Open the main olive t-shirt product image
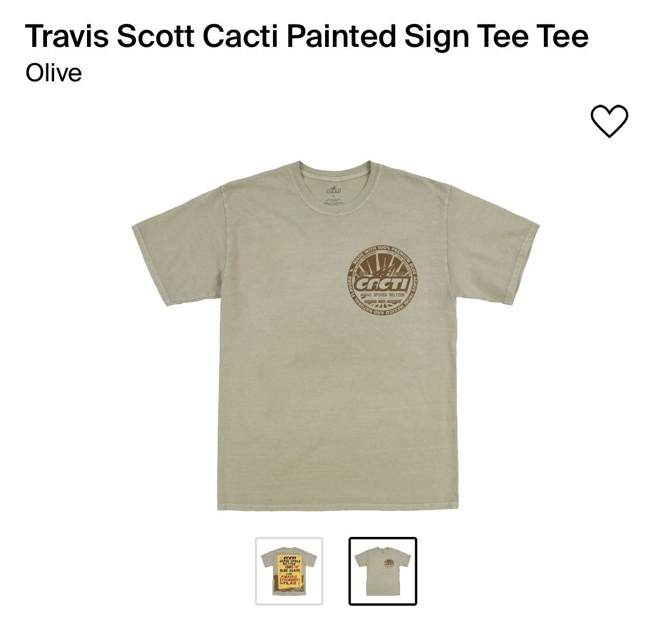The height and width of the screenshot is (625, 672). (334, 335)
